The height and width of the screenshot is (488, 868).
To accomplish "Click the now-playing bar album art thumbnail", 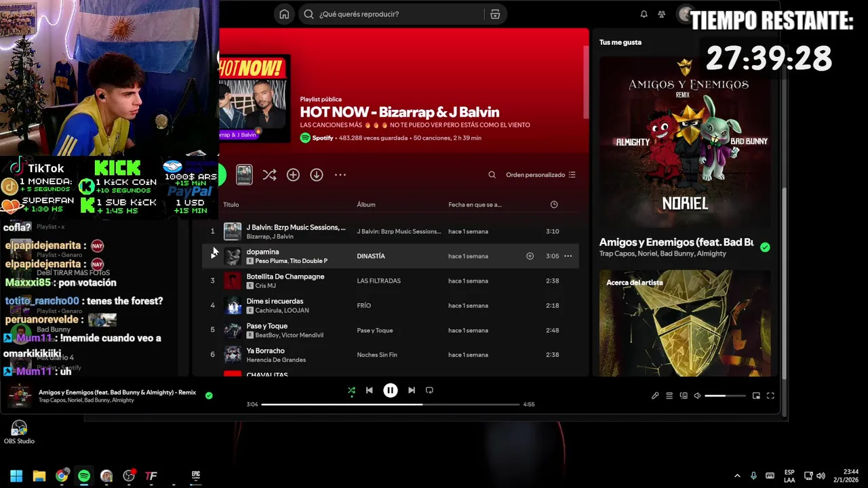I will [x=19, y=396].
